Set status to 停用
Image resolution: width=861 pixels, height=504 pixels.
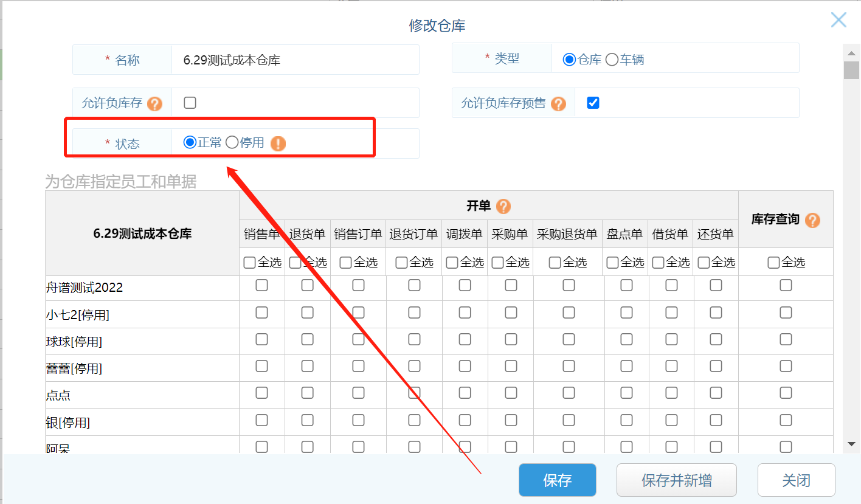pyautogui.click(x=232, y=142)
